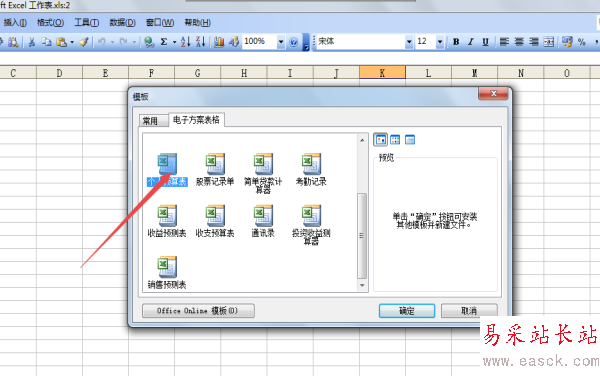600x376 pixels.
Task: Select the 投资收益测算器 template
Action: point(311,225)
